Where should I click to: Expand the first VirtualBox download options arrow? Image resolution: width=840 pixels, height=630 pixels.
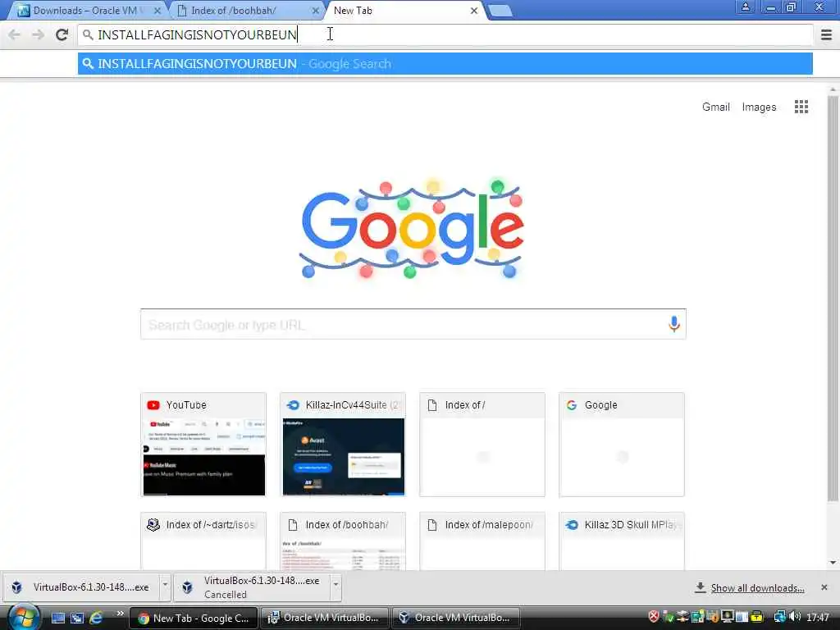point(165,587)
